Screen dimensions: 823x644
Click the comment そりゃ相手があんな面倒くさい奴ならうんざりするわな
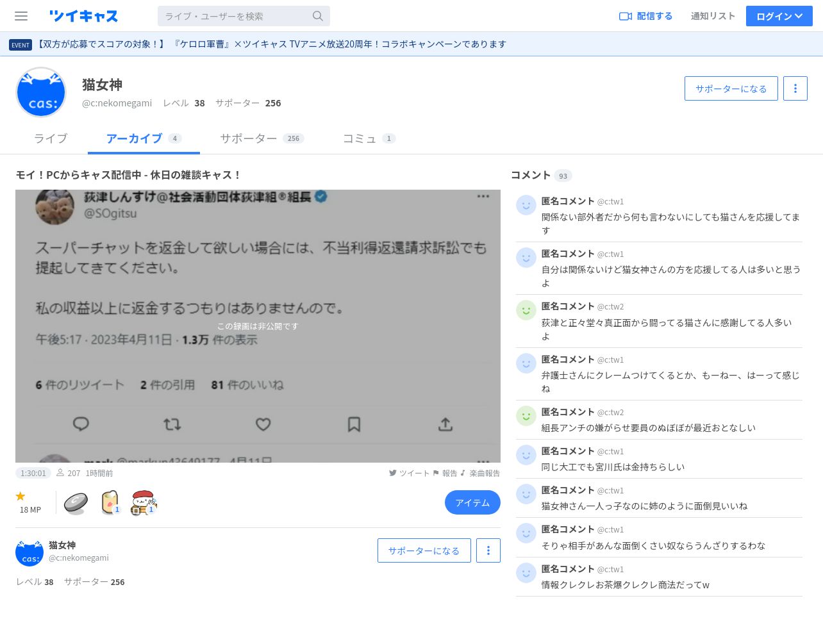pos(653,546)
